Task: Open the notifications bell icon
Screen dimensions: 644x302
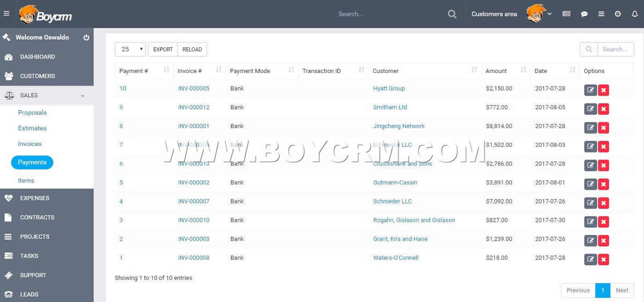Action: [634, 14]
